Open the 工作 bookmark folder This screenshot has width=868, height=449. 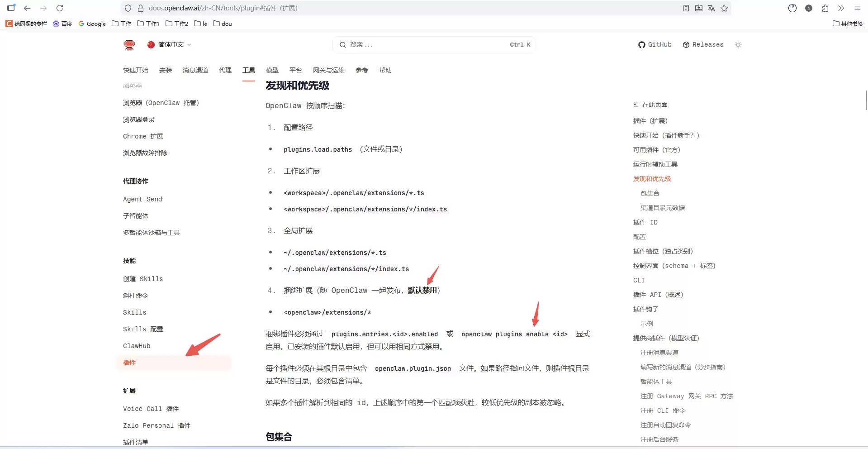121,24
